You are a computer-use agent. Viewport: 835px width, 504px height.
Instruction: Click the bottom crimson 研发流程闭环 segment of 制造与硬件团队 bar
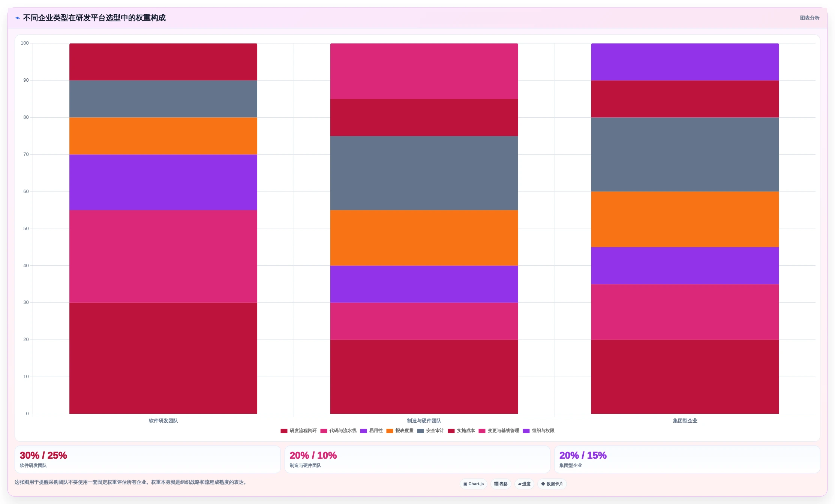pyautogui.click(x=424, y=377)
